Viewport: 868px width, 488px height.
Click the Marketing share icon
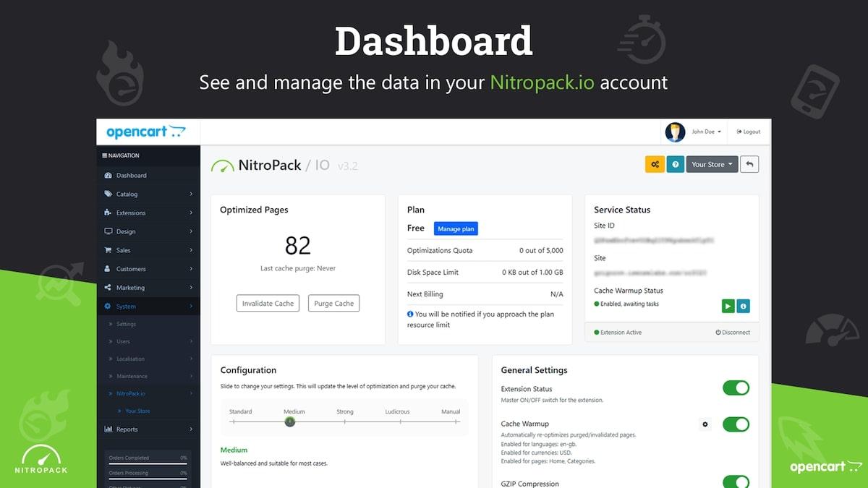point(109,288)
